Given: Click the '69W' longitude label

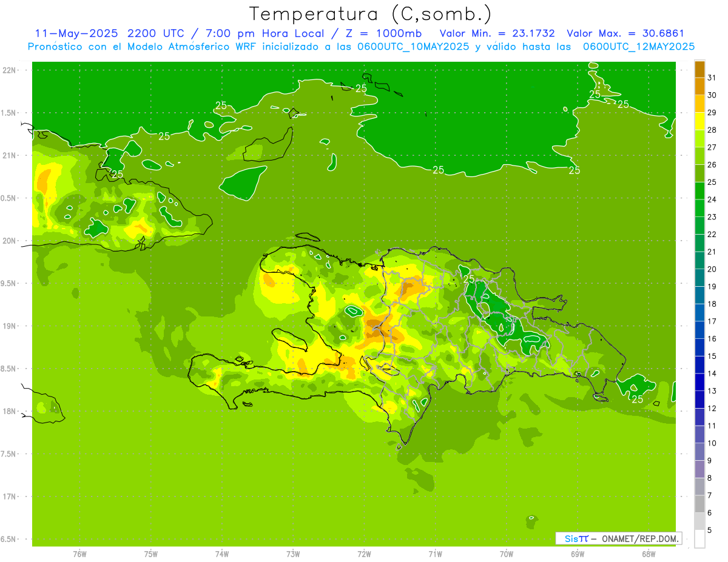Looking at the screenshot, I should coord(578,554).
